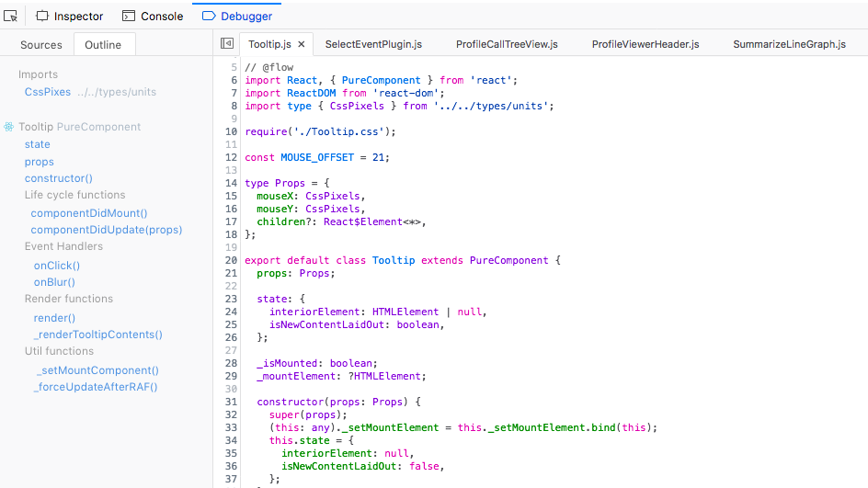Open the ProfileCallTreeView.js tab
Screen dimensions: 868x488
[x=507, y=44]
